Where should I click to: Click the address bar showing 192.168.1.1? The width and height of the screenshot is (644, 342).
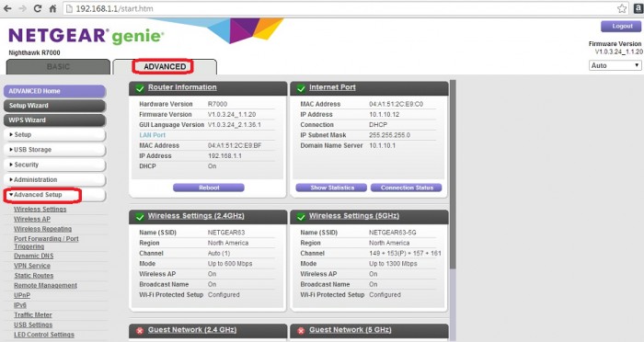347,8
